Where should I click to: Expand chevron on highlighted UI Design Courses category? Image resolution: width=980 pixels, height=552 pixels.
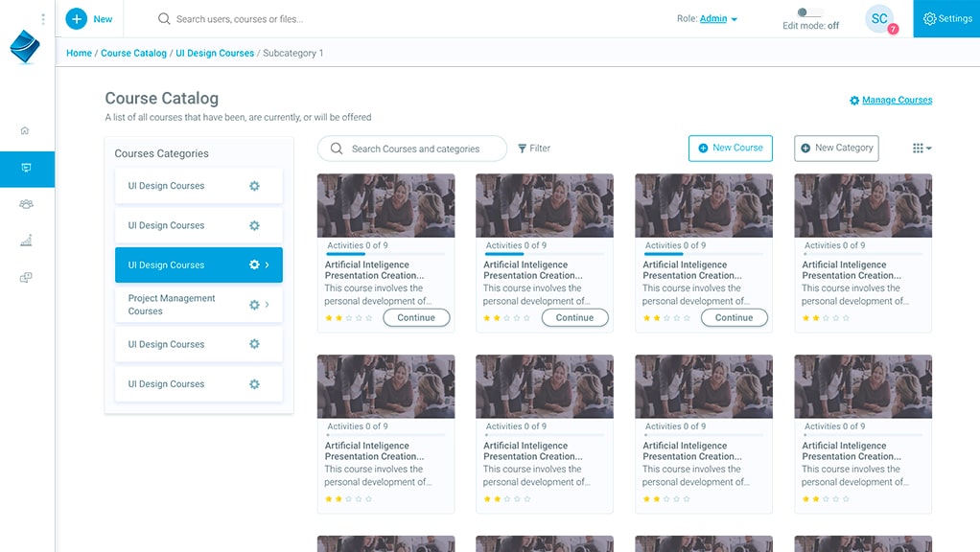click(x=268, y=264)
